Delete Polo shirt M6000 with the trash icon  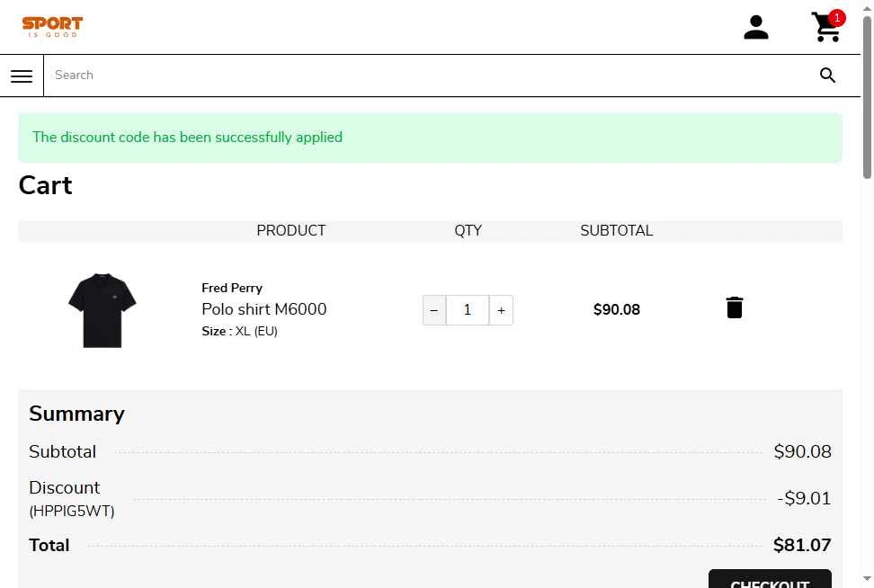click(x=734, y=307)
